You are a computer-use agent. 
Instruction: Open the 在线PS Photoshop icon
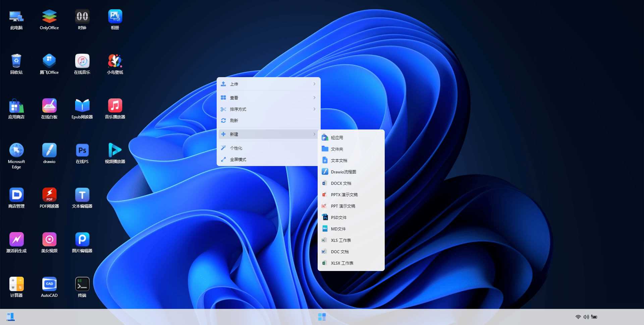click(82, 150)
